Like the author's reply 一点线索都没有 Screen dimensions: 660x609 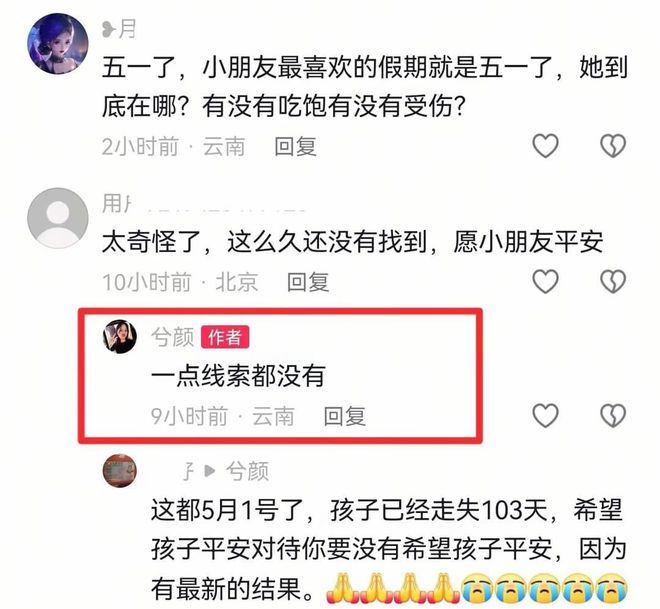click(546, 415)
